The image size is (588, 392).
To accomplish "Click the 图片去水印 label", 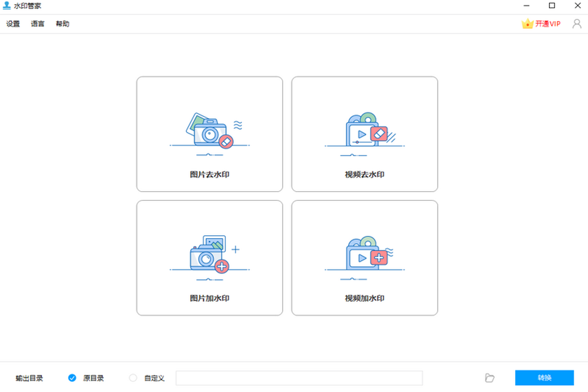I will (209, 174).
